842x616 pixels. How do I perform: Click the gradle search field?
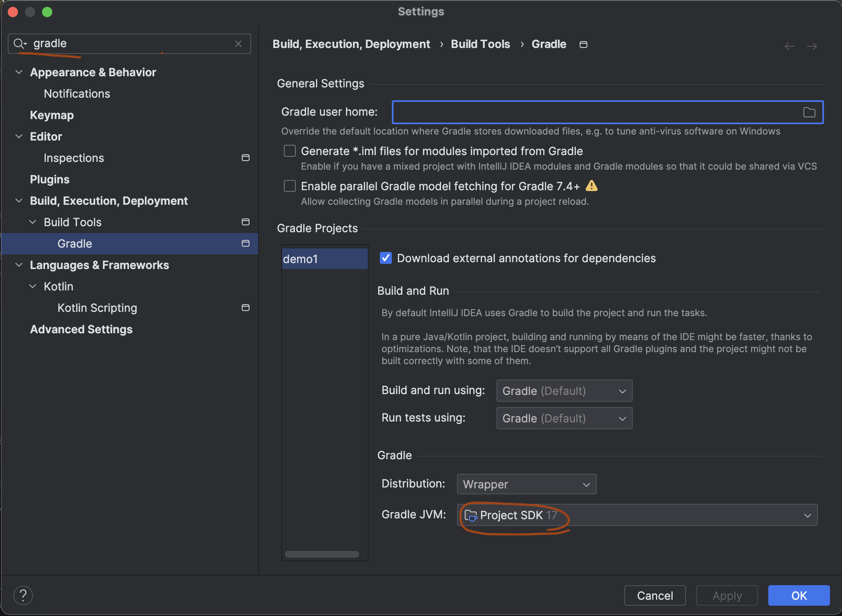pyautogui.click(x=129, y=44)
